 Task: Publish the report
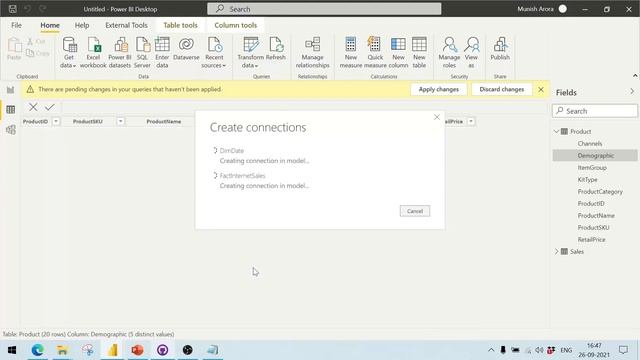coord(500,49)
